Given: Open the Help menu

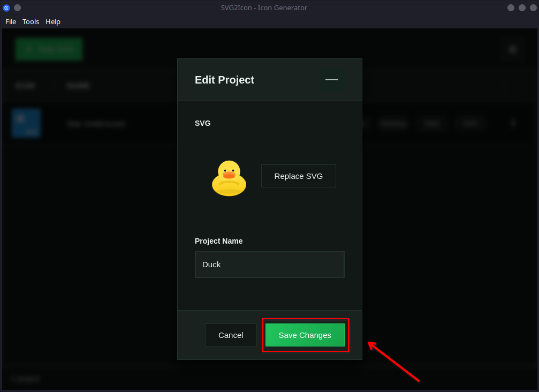Looking at the screenshot, I should coord(52,21).
